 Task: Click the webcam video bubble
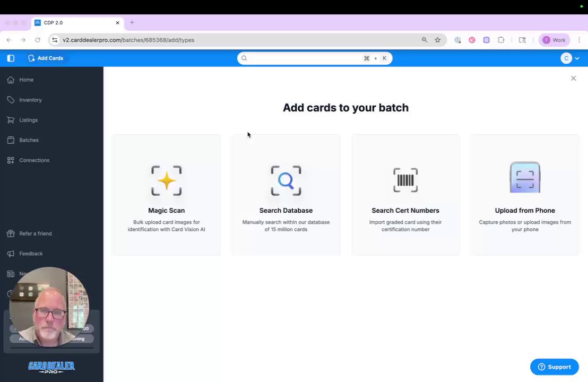[x=49, y=307]
